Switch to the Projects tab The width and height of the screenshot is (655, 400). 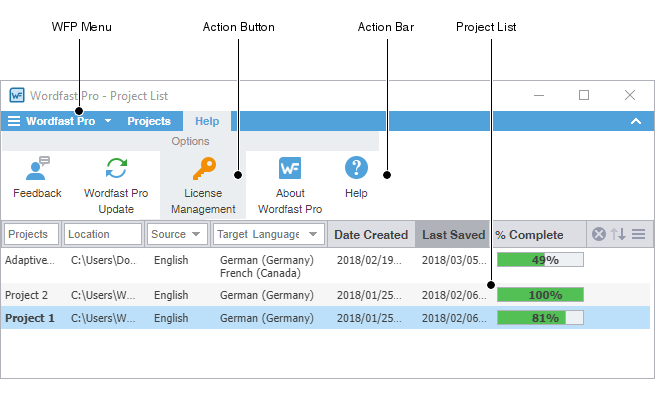coord(149,121)
